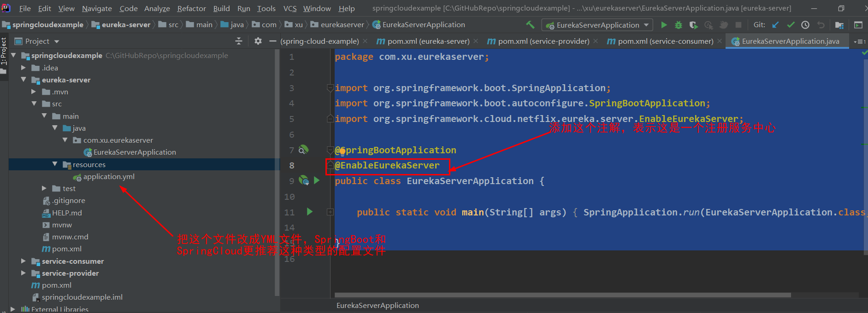
Task: Click run gutter icon on line 9
Action: click(x=317, y=180)
